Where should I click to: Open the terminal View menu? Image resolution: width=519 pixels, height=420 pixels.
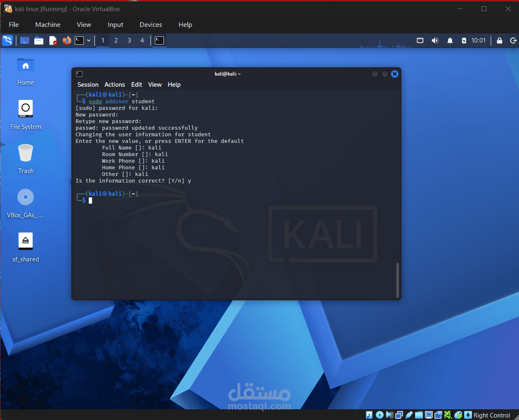pyautogui.click(x=155, y=85)
